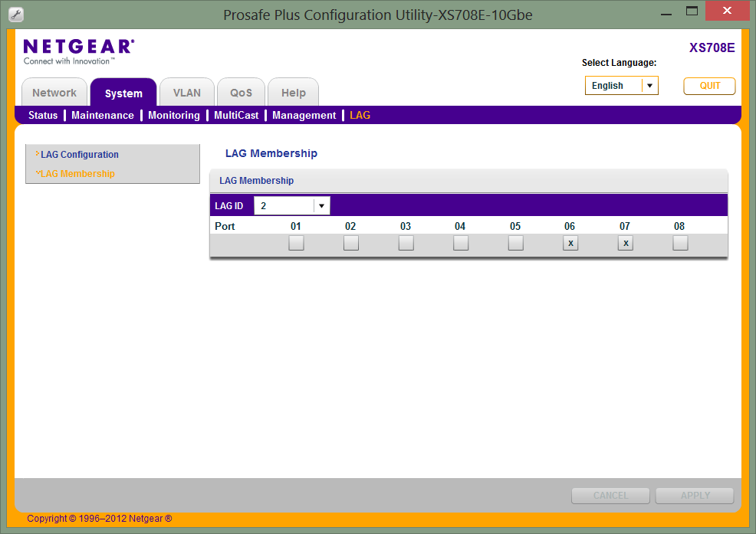Screen dimensions: 756x534
Task: Open the Status submenu
Action: (43, 115)
